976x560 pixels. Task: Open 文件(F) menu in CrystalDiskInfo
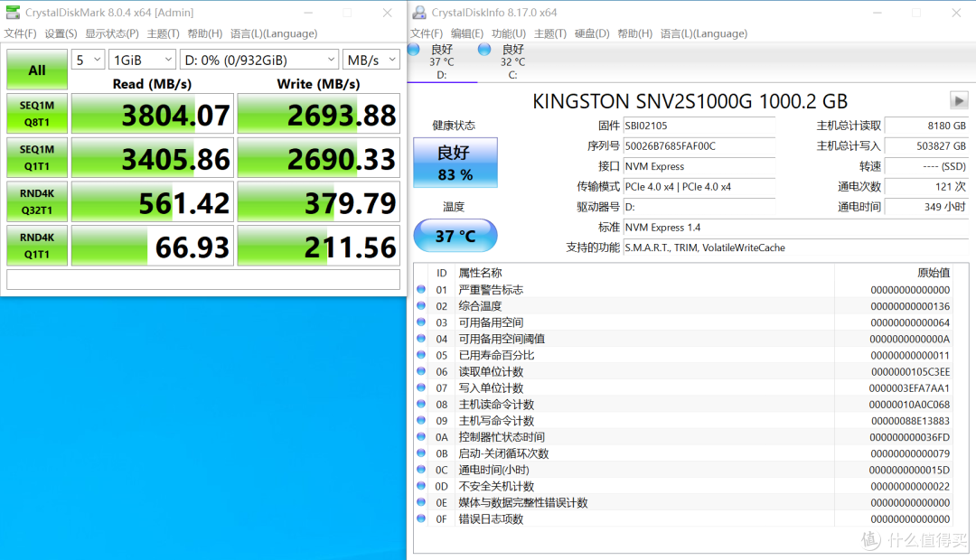click(x=427, y=33)
